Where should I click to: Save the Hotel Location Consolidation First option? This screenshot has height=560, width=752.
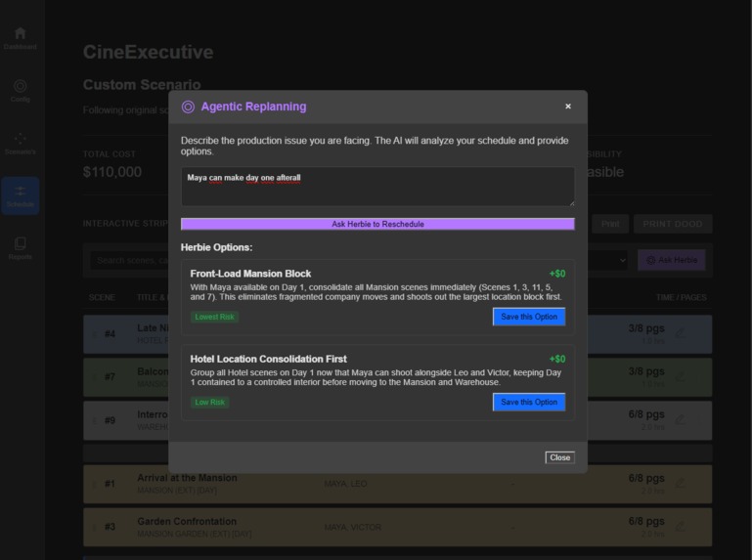529,402
